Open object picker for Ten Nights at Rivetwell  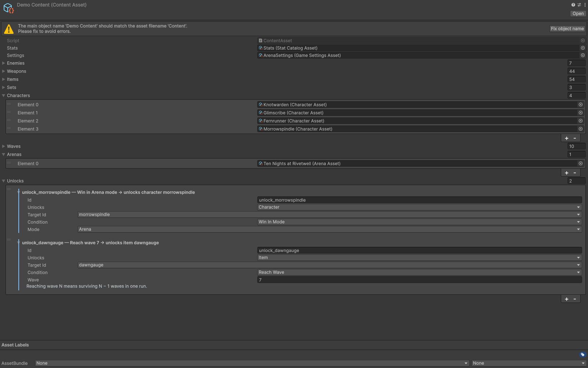tap(581, 163)
